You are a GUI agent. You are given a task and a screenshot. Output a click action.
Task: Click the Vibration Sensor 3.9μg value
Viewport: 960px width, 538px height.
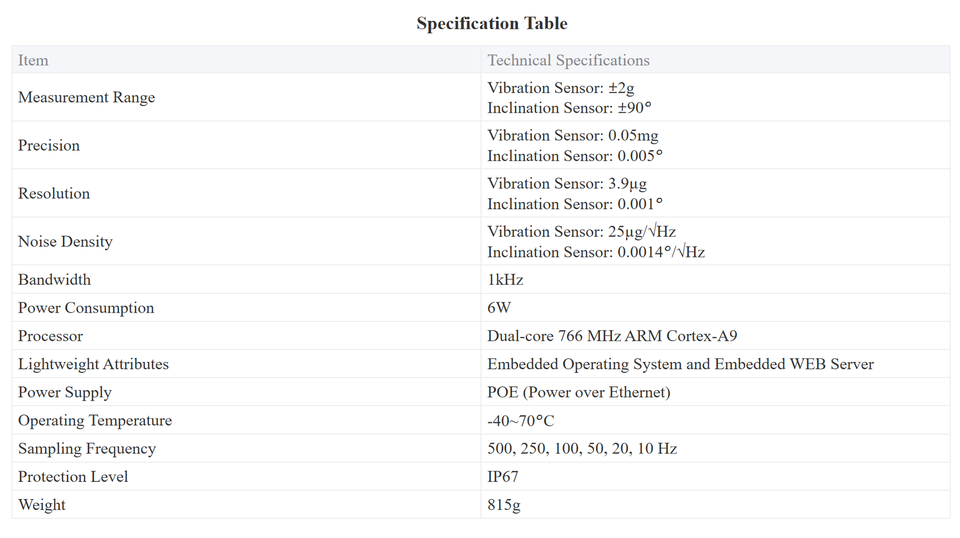(567, 184)
